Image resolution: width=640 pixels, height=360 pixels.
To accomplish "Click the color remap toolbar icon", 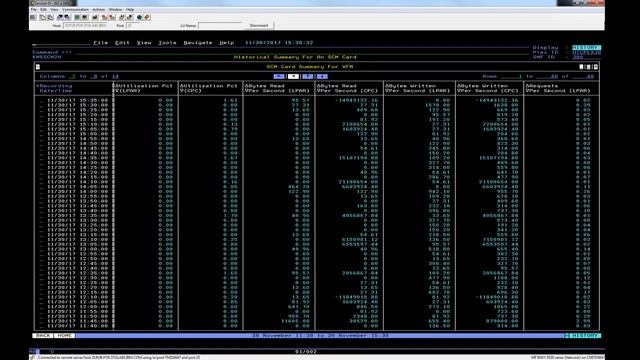I will tap(85, 17).
